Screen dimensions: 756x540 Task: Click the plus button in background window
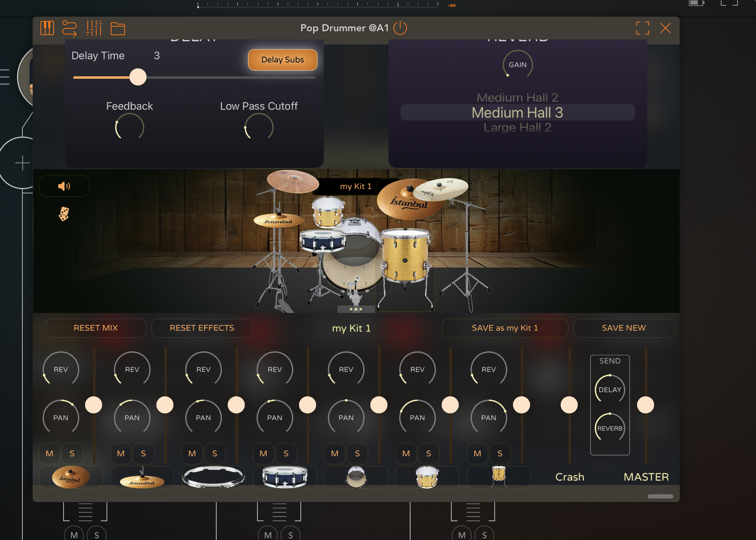[23, 163]
